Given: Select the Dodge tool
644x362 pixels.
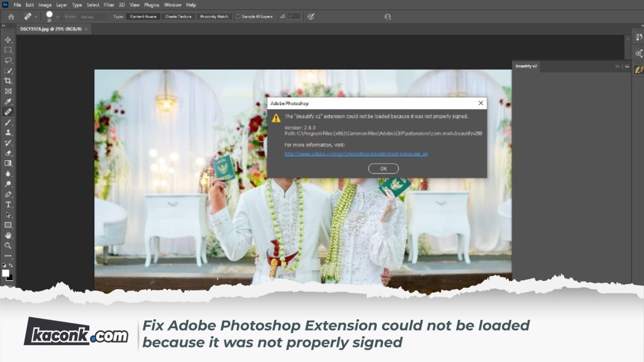Looking at the screenshot, I should (8, 184).
